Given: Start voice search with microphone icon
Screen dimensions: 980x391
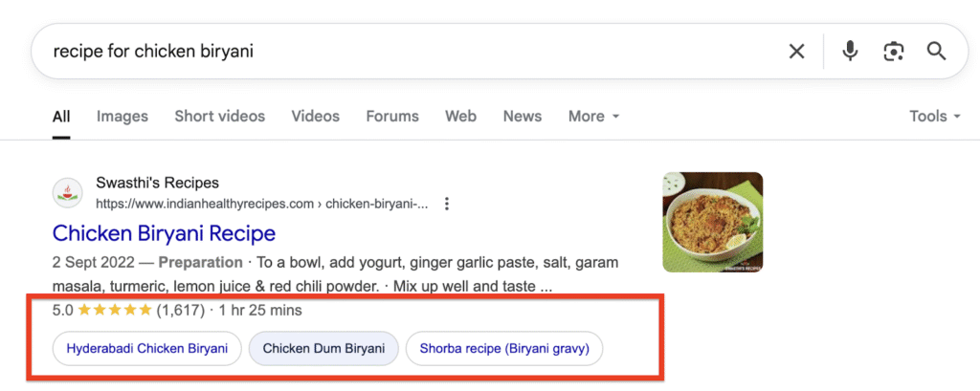Looking at the screenshot, I should pos(850,52).
